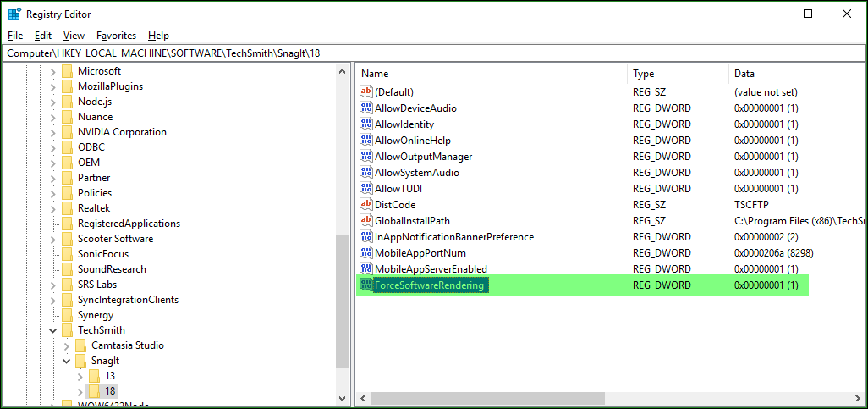The width and height of the screenshot is (868, 409).
Task: Click the NVIDIA Corporation folder icon
Action: pos(68,132)
